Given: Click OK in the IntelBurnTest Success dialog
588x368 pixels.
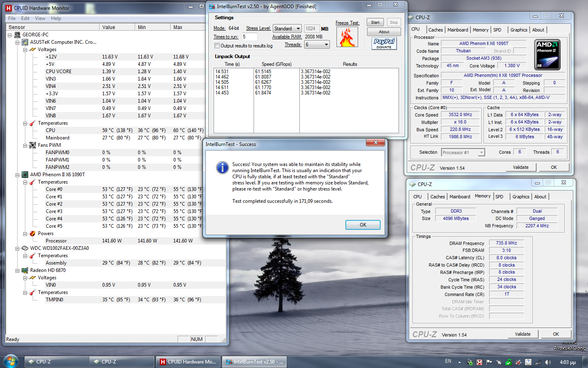Looking at the screenshot, I should tap(363, 225).
